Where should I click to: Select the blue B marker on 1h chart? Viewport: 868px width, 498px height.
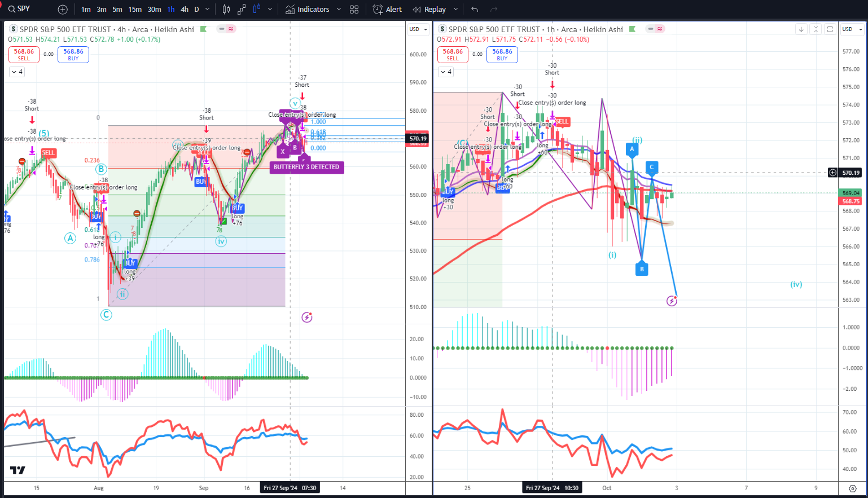(x=642, y=269)
